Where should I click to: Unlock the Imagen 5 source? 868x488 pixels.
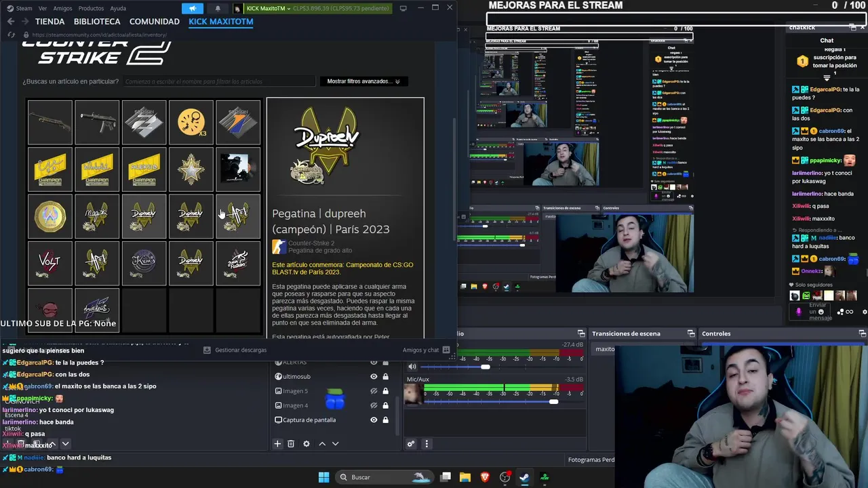pos(385,391)
